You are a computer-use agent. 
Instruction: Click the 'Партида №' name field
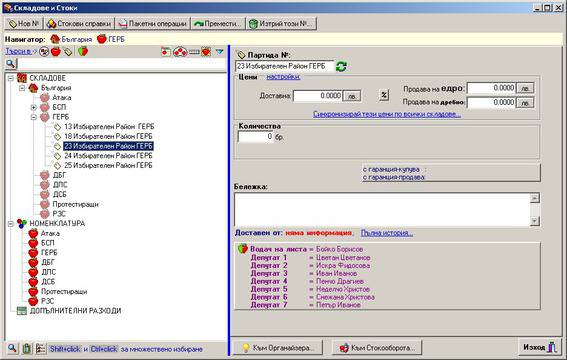285,67
